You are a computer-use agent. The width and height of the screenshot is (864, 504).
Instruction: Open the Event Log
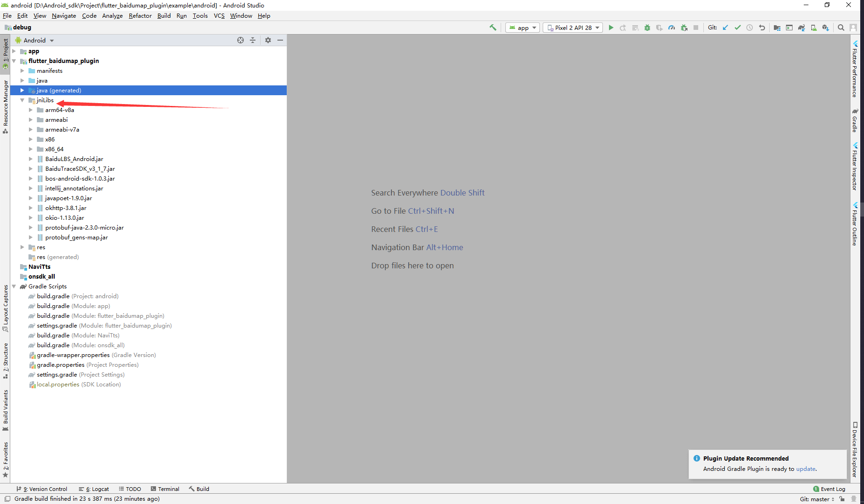[x=829, y=489]
